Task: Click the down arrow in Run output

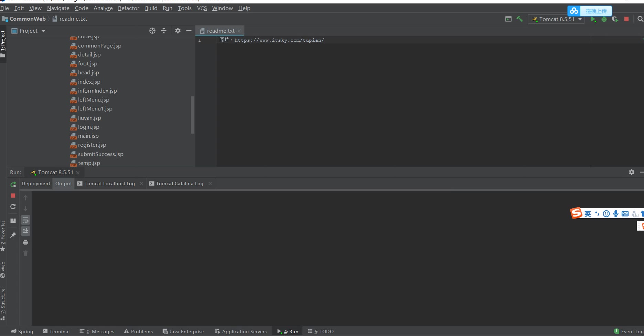Action: coord(25,209)
